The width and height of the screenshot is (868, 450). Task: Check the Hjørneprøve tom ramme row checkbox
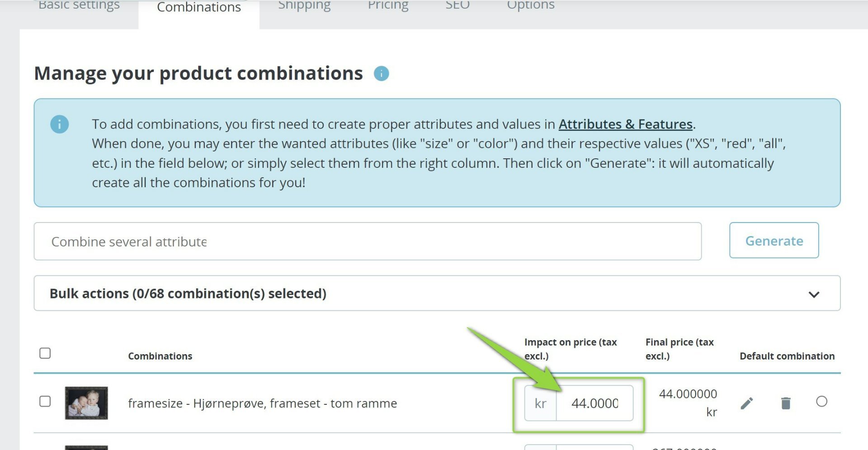[x=45, y=401]
